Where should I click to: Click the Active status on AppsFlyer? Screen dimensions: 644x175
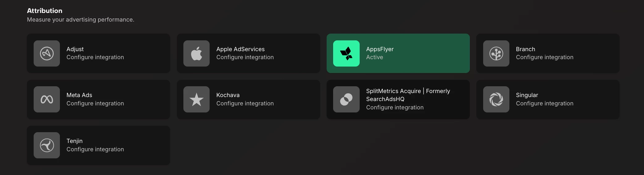tap(374, 57)
